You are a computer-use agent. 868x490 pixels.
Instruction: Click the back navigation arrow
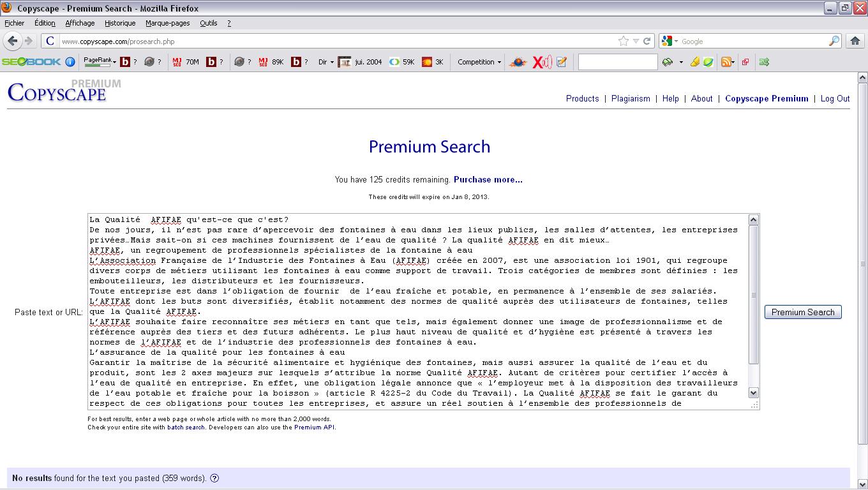(13, 41)
